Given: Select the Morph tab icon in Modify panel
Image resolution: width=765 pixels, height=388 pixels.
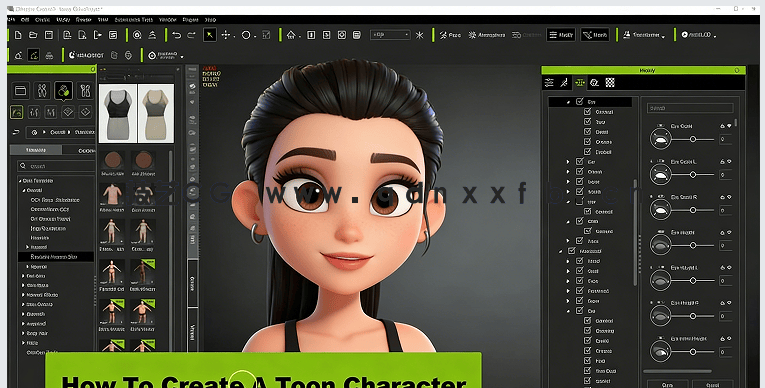Looking at the screenshot, I should tap(580, 82).
